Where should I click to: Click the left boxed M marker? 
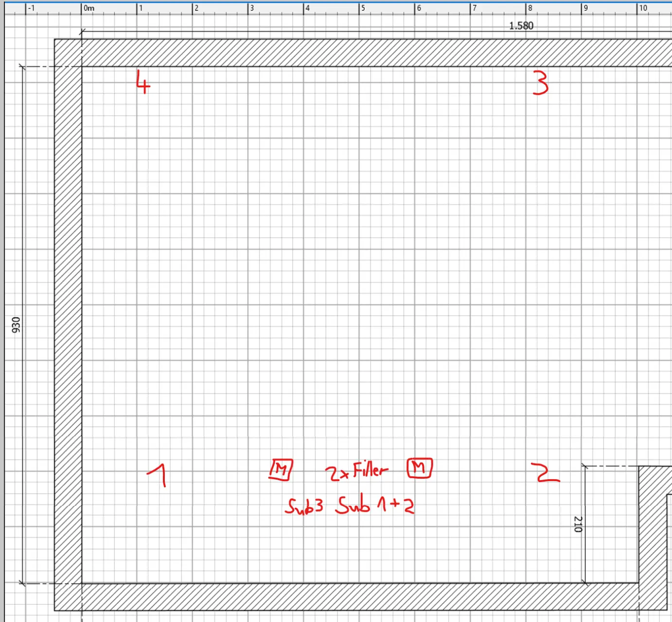click(x=281, y=469)
